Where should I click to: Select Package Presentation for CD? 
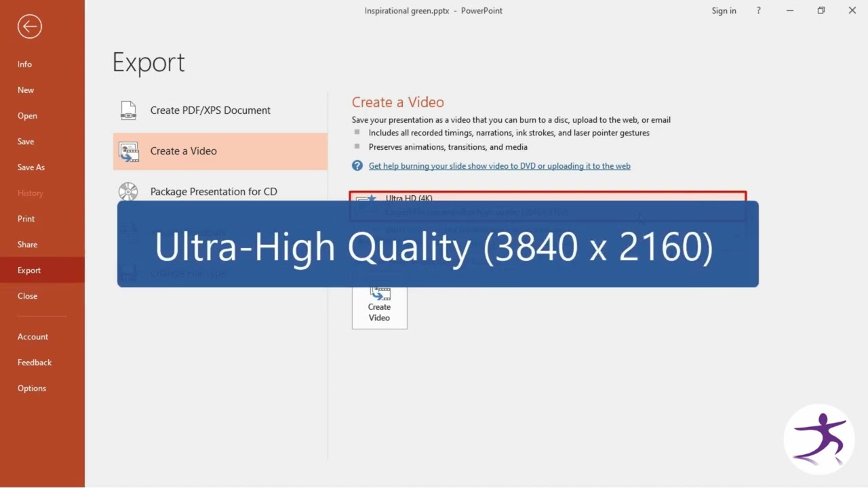[x=220, y=192]
